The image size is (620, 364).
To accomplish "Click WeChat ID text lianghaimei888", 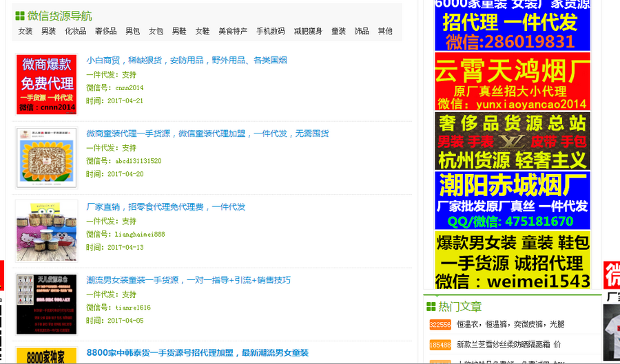I will point(140,235).
